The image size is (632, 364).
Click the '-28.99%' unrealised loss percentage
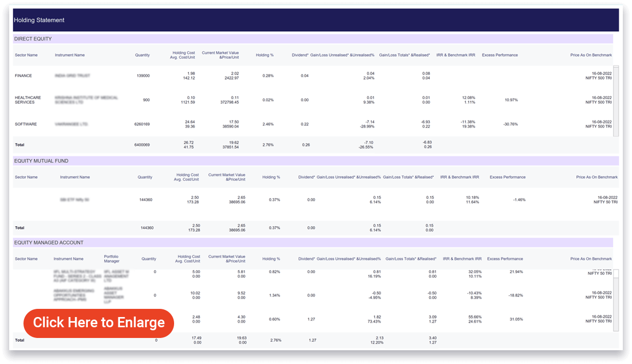pos(367,127)
